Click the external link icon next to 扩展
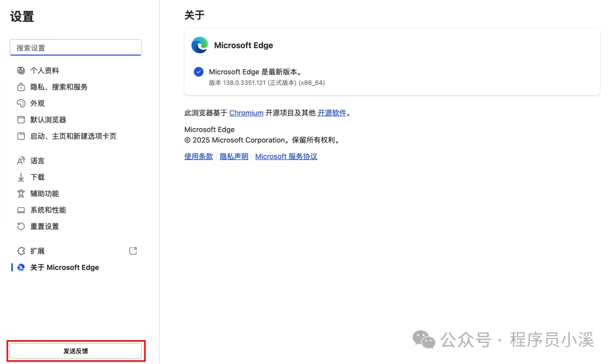Image resolution: width=613 pixels, height=364 pixels. tap(133, 251)
